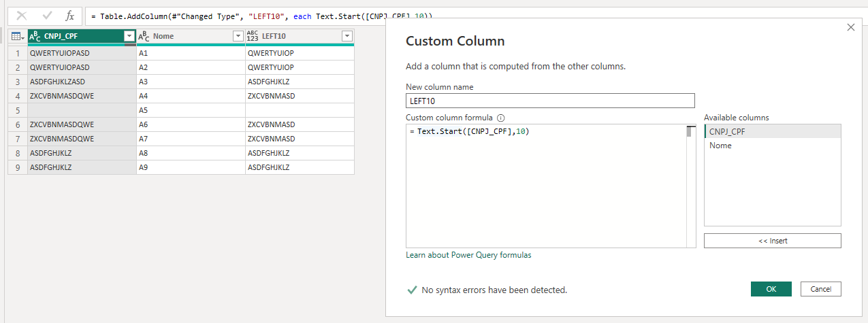
Task: Open Learn about Power Query formulas link
Action: pos(468,255)
